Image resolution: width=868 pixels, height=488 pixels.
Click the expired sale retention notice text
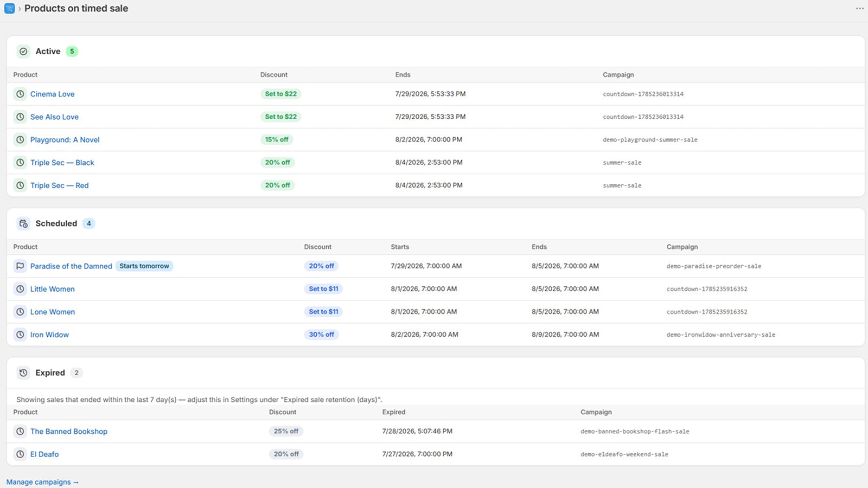point(199,400)
